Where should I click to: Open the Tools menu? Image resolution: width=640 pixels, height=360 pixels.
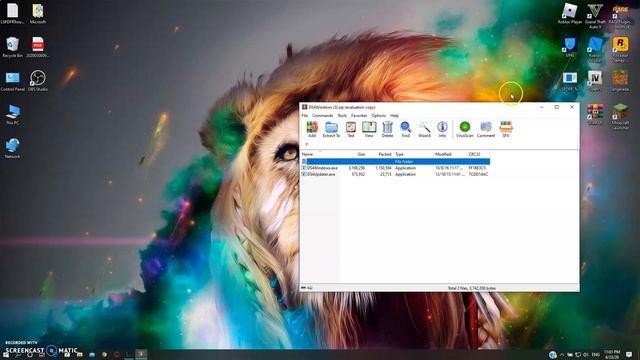tap(342, 116)
